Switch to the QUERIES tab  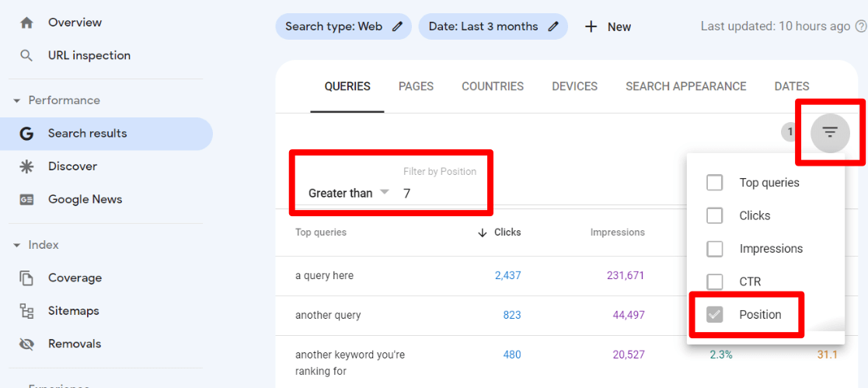[347, 86]
